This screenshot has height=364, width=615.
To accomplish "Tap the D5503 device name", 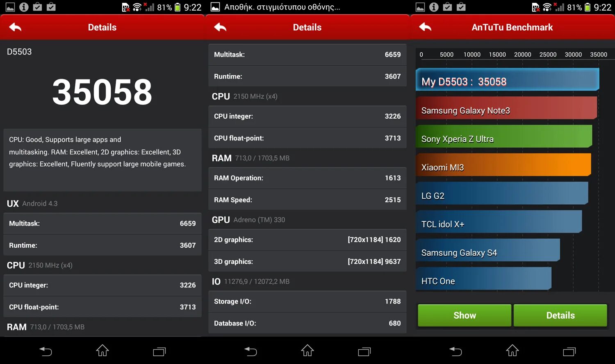I will [19, 52].
